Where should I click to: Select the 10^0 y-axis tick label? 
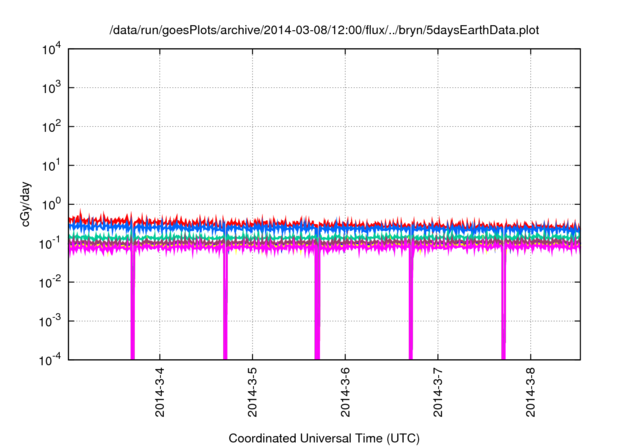51,204
